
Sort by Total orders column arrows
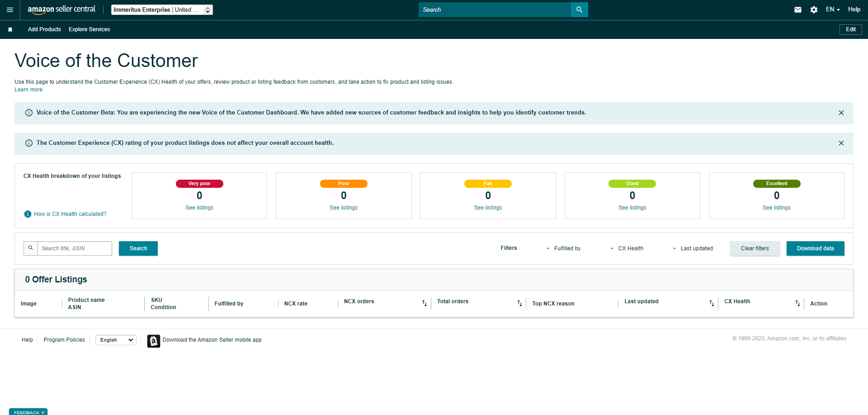(519, 303)
